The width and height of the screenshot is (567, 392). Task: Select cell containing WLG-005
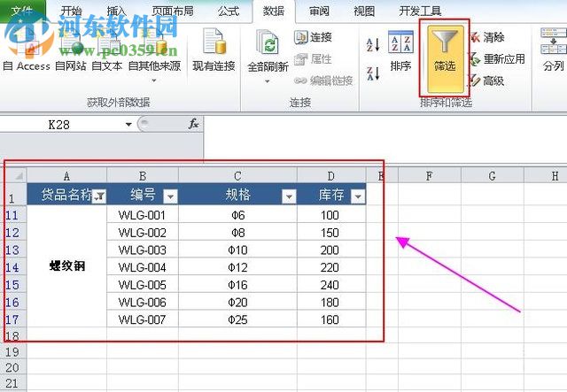pyautogui.click(x=143, y=285)
